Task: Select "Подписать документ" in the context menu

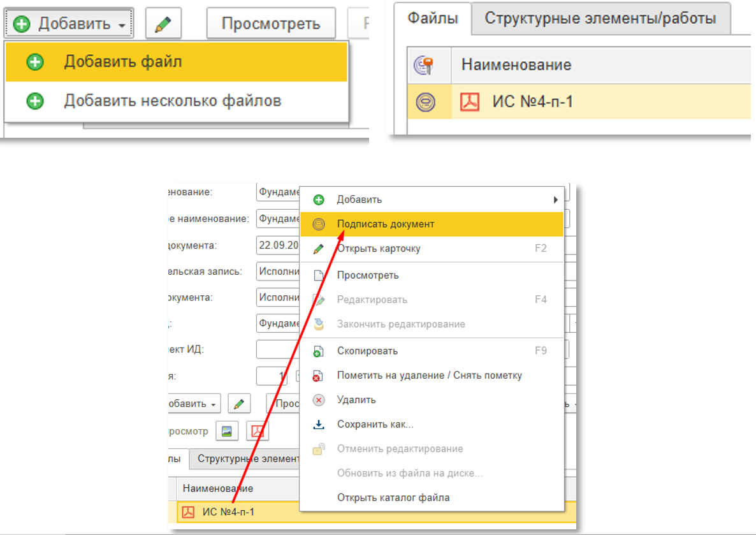Action: point(386,224)
